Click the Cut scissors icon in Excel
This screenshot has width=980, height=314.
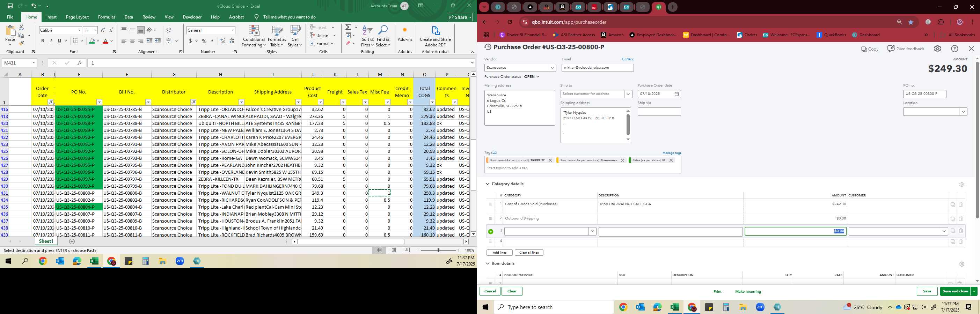pos(21,27)
